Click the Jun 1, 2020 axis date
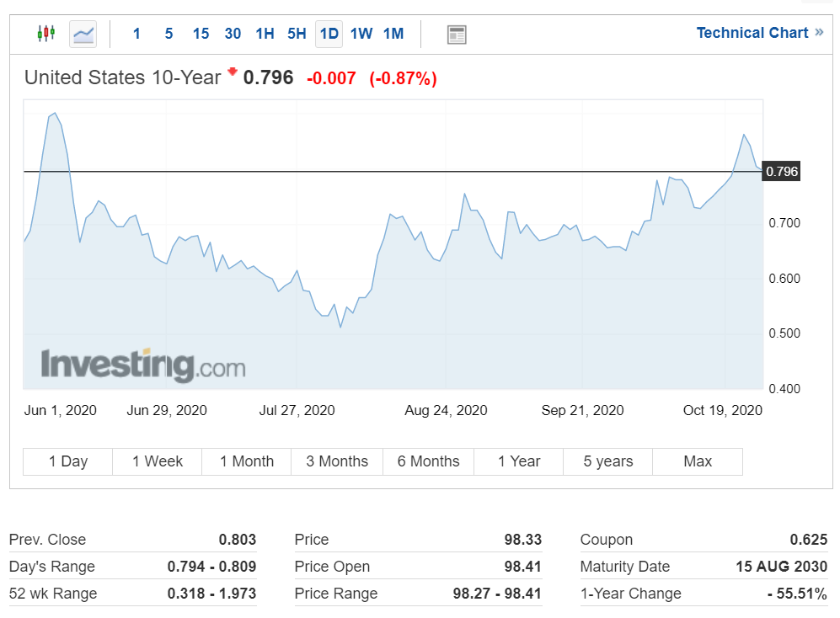This screenshot has height=618, width=840. click(x=60, y=410)
